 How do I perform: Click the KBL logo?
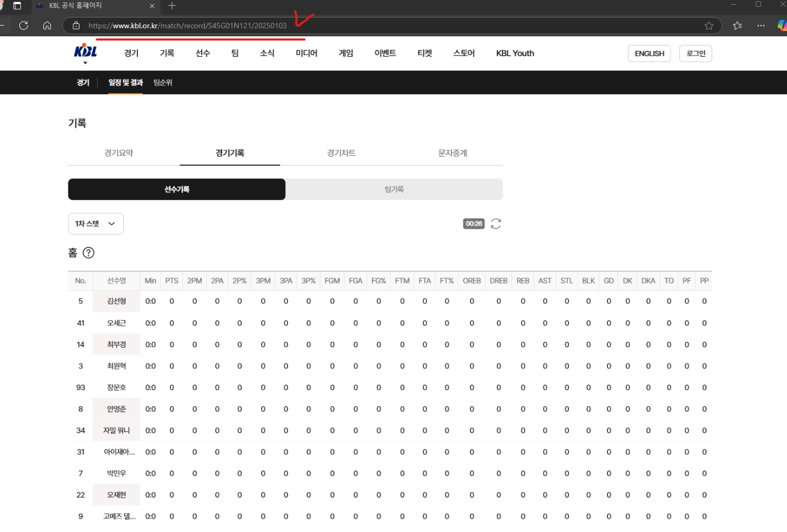pos(85,51)
